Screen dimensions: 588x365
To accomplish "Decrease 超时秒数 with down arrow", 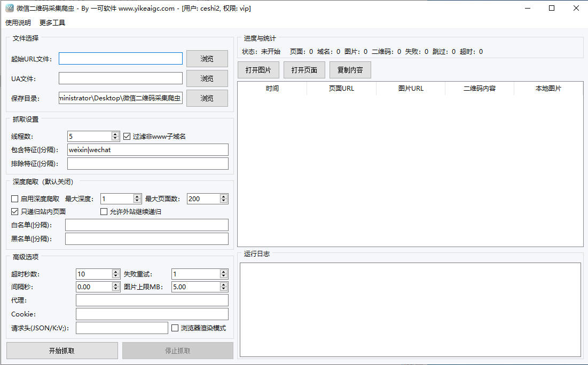I will [115, 276].
